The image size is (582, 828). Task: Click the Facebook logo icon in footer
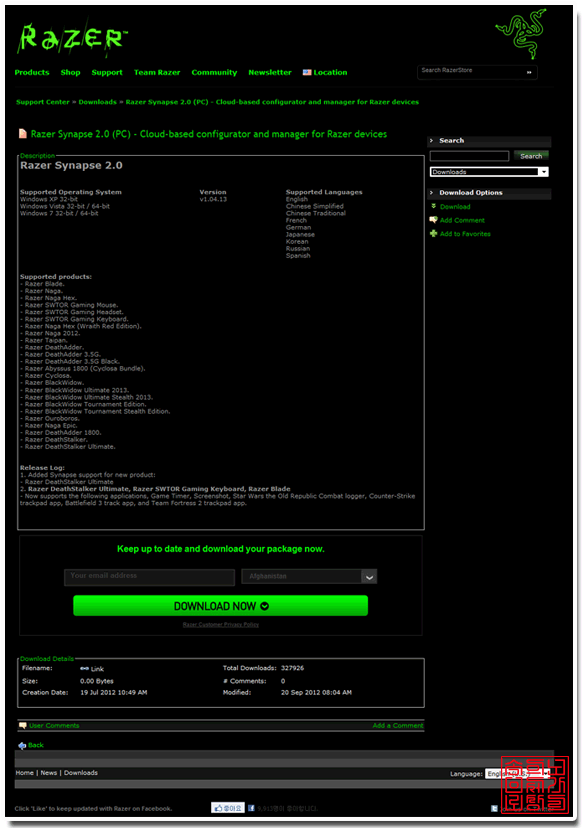tap(251, 808)
